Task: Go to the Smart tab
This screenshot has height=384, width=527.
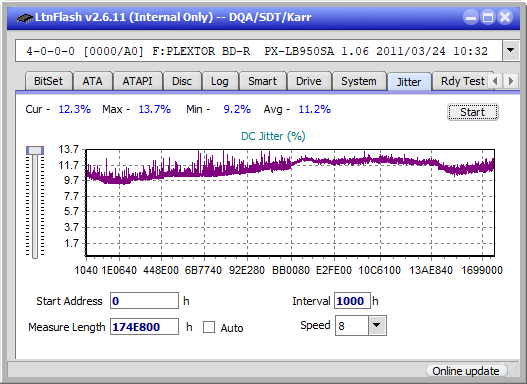Action: 262,81
